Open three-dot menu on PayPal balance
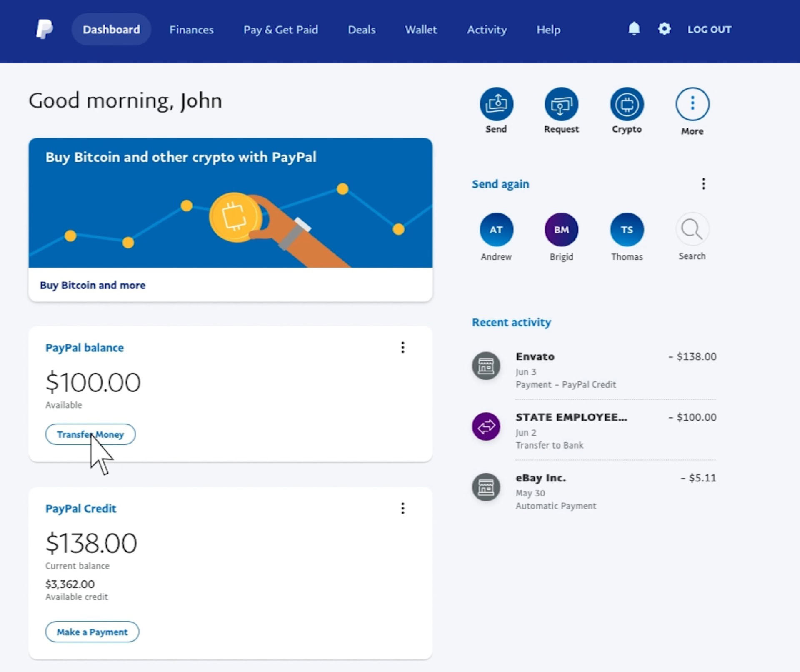 click(x=403, y=347)
